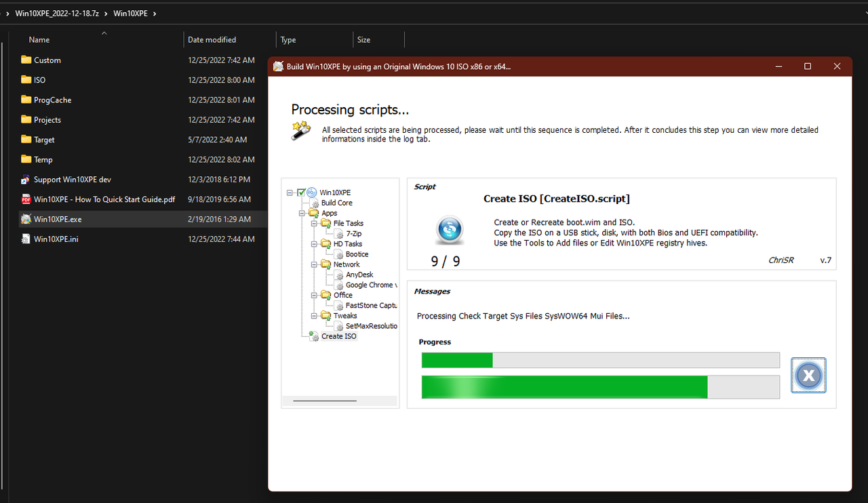
Task: Stop processing with the blue X button
Action: tap(808, 375)
